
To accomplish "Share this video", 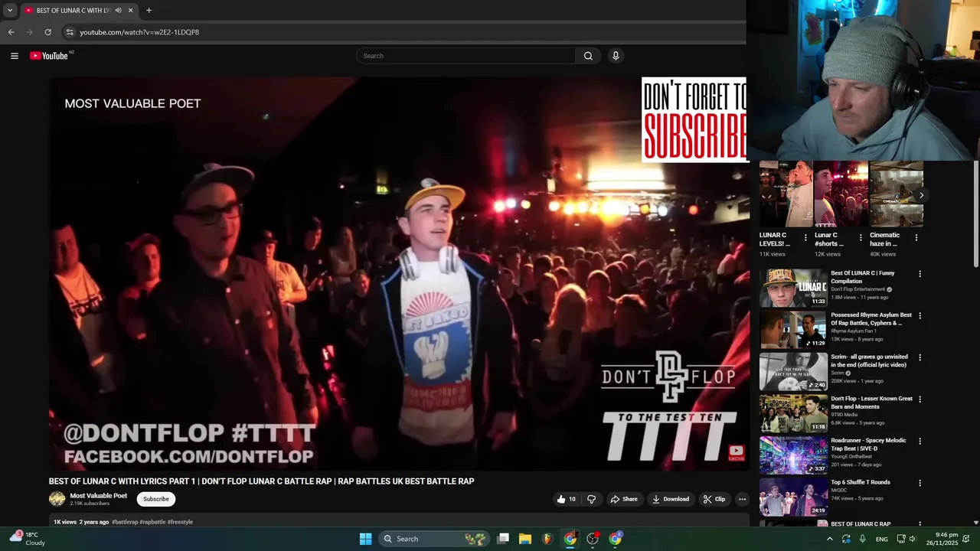I will (x=623, y=499).
